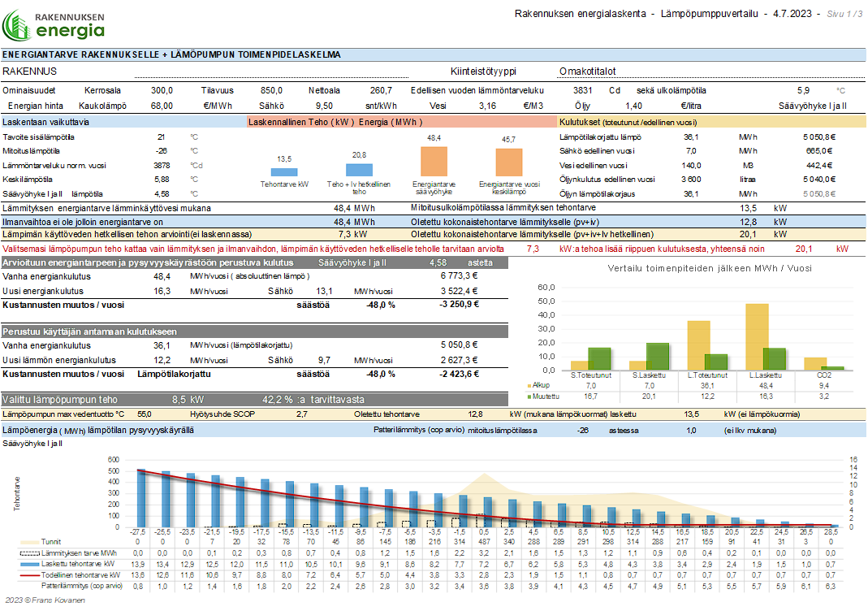Click the Rakennuksen energia logo
Viewport: 868px width, 611px height.
pos(54,24)
